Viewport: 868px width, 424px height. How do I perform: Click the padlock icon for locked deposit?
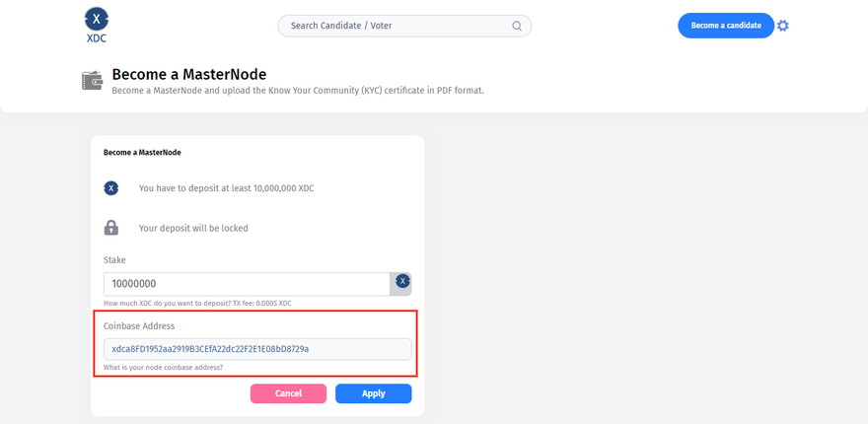pyautogui.click(x=111, y=228)
